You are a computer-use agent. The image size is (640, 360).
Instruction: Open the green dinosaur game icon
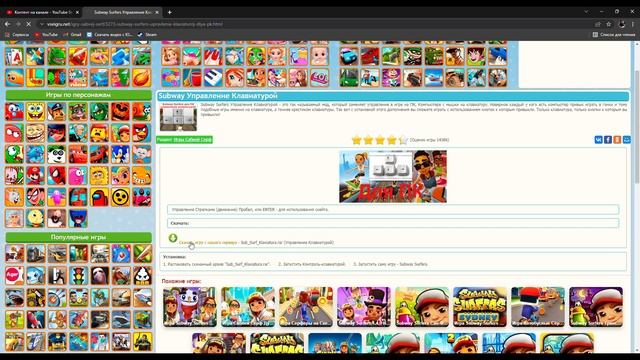57,56
